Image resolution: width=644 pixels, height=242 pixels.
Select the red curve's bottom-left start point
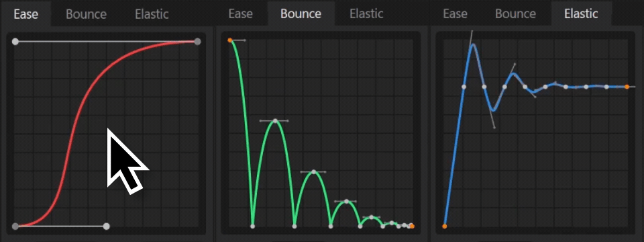[15, 226]
